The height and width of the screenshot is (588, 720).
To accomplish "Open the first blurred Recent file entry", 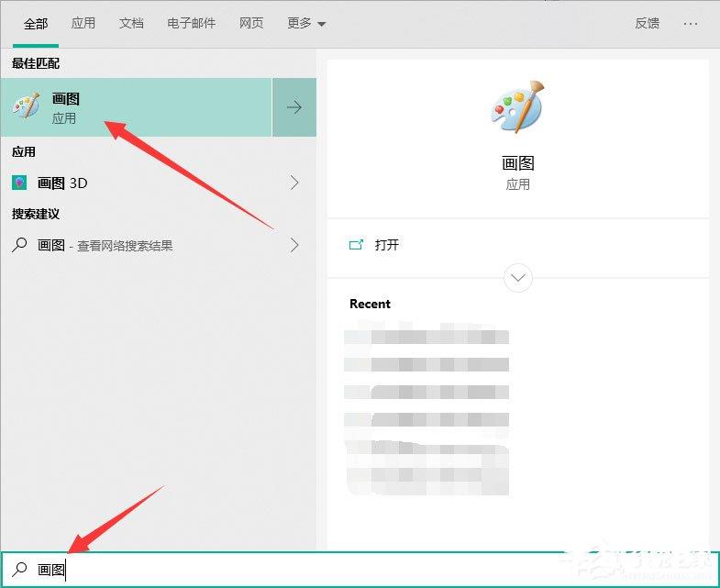I will coord(426,337).
